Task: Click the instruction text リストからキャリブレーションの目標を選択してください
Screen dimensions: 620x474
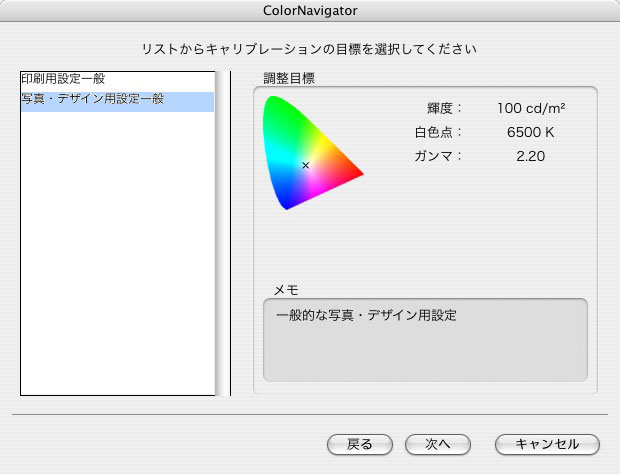Action: (x=309, y=49)
